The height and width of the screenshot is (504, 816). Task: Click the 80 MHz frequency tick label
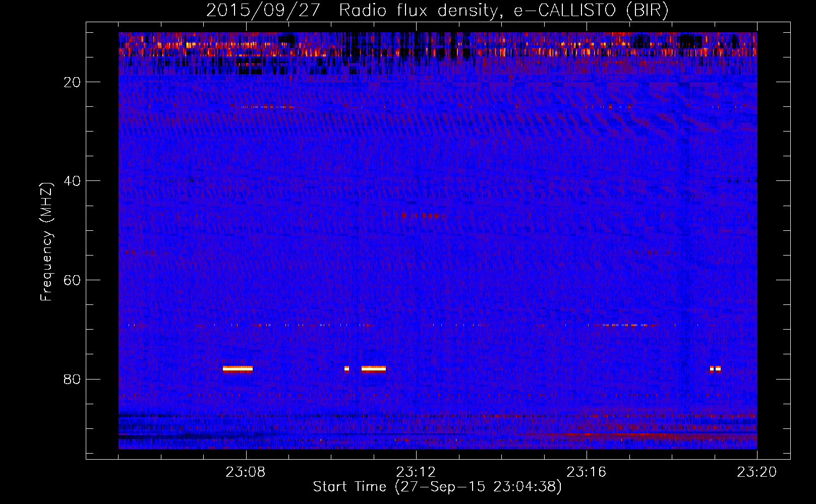(x=72, y=379)
